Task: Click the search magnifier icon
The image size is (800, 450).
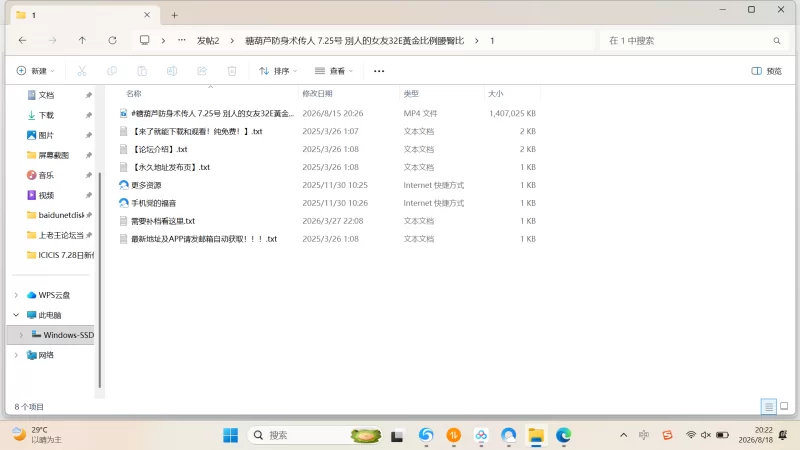Action: pyautogui.click(x=777, y=41)
